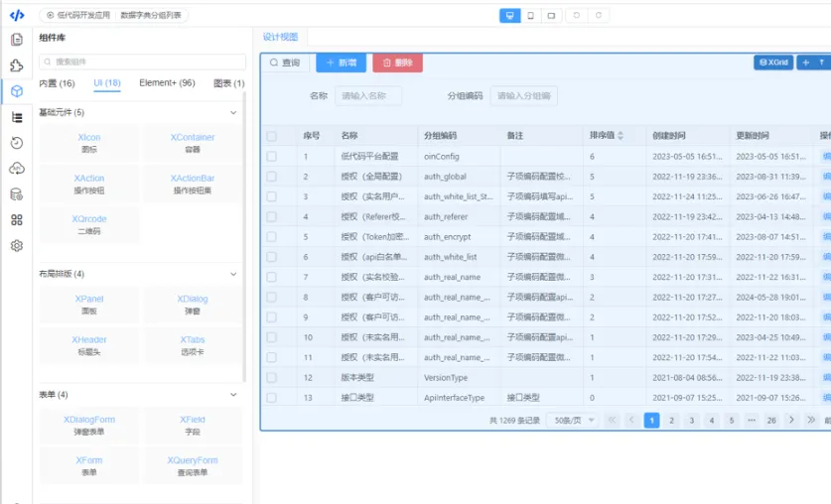Image resolution: width=831 pixels, height=504 pixels.
Task: Select the XQrcode 二维码 component
Action: click(89, 224)
